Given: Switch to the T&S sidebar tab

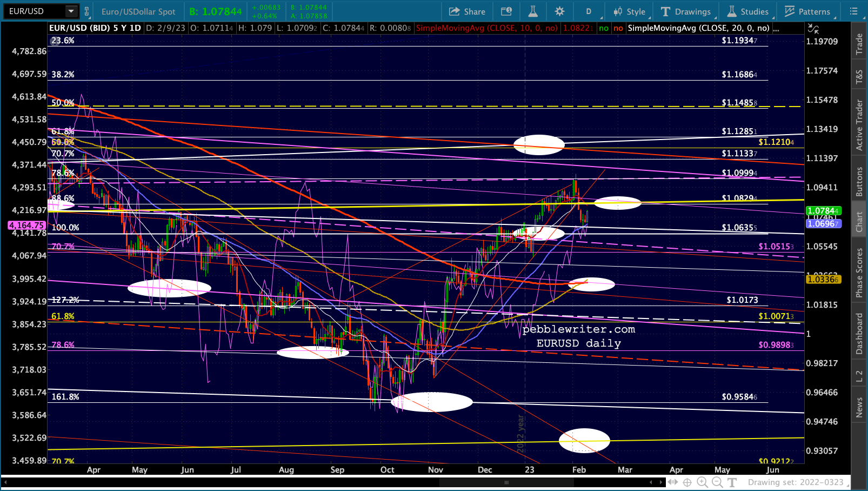Looking at the screenshot, I should click(859, 77).
